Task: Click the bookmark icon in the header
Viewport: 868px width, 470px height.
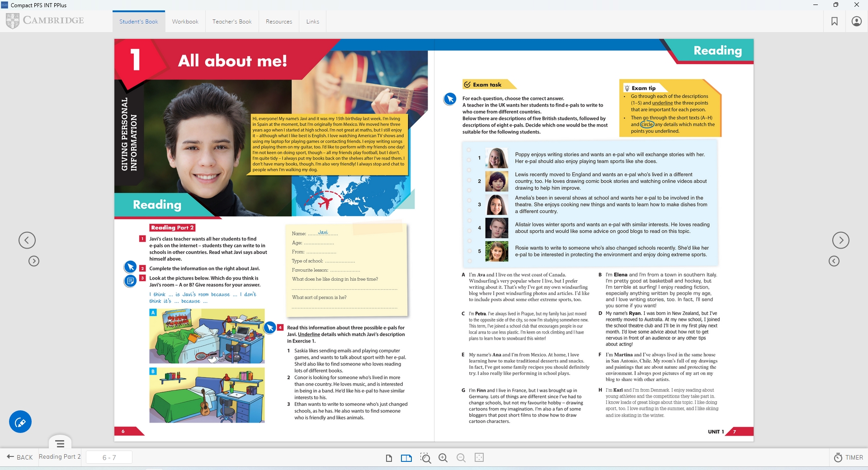Action: (835, 21)
